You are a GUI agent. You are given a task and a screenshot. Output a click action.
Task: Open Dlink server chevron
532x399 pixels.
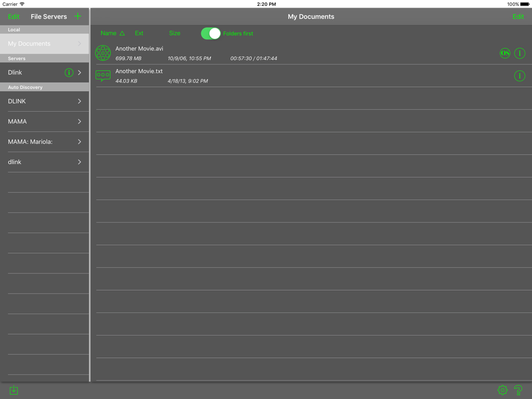(x=79, y=72)
